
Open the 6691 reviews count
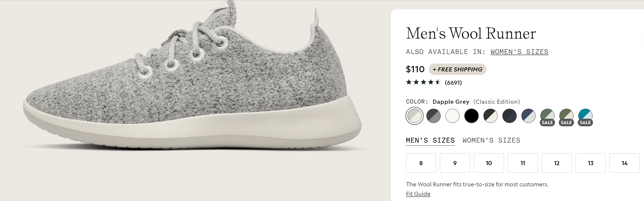coord(453,83)
